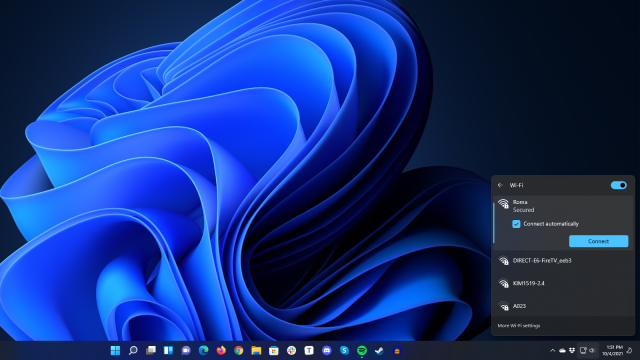Open Microsoft Store from taskbar
This screenshot has width=640, height=360.
click(273, 350)
